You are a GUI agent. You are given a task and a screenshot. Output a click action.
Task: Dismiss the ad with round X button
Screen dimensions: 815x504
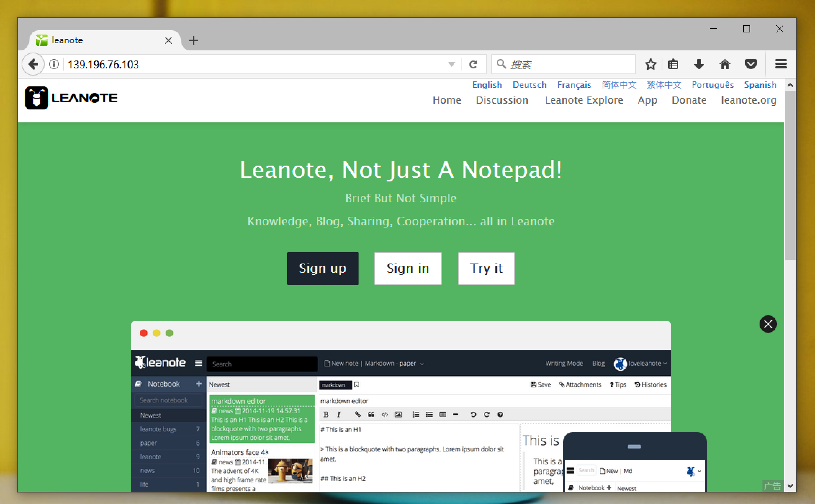point(768,324)
